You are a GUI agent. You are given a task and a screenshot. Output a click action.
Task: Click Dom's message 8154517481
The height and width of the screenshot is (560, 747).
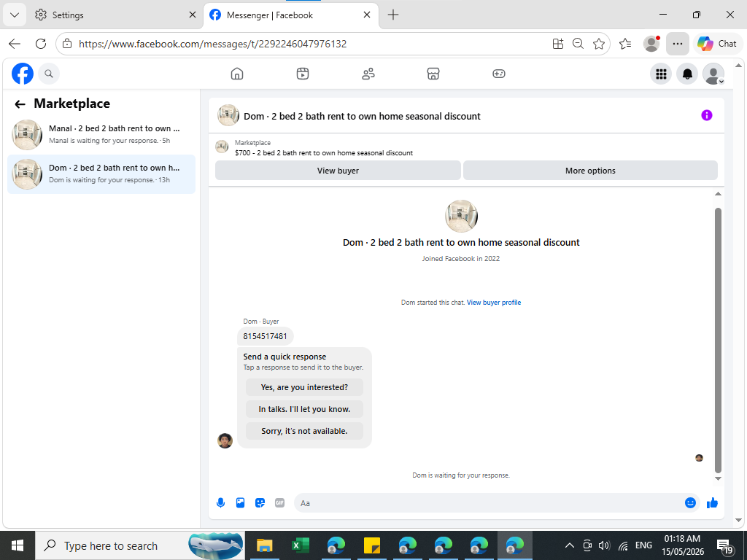[265, 336]
